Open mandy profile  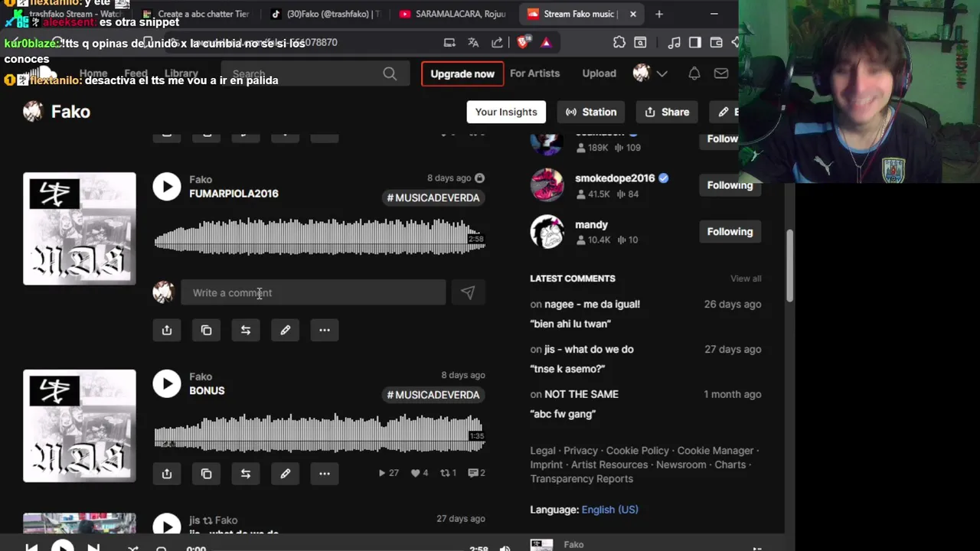pos(591,225)
